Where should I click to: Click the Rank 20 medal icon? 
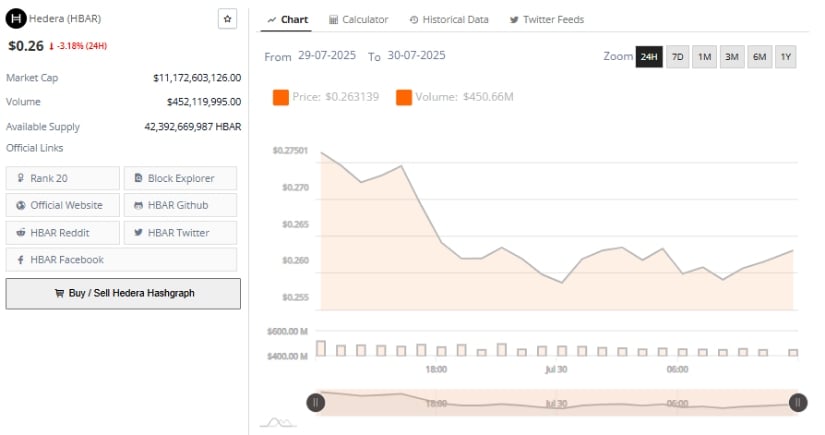[21, 178]
